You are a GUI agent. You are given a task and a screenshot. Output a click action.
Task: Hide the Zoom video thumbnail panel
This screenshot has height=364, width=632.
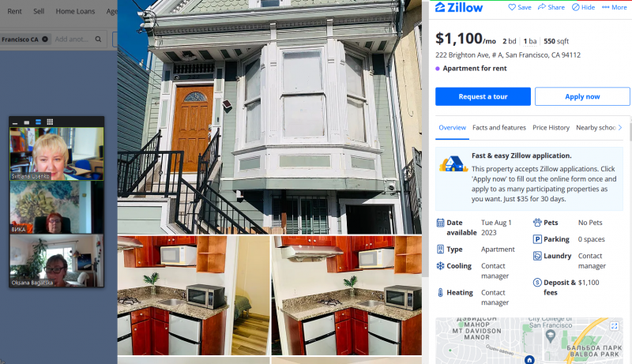[15, 123]
